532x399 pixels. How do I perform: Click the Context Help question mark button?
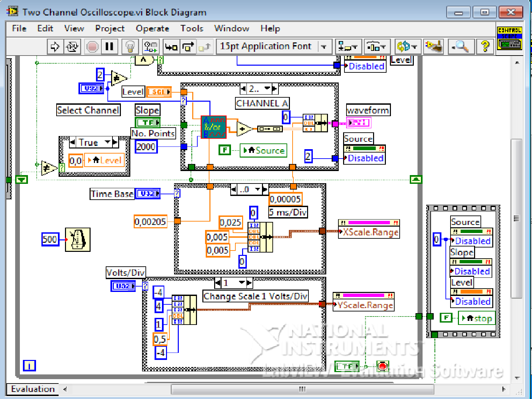click(485, 46)
